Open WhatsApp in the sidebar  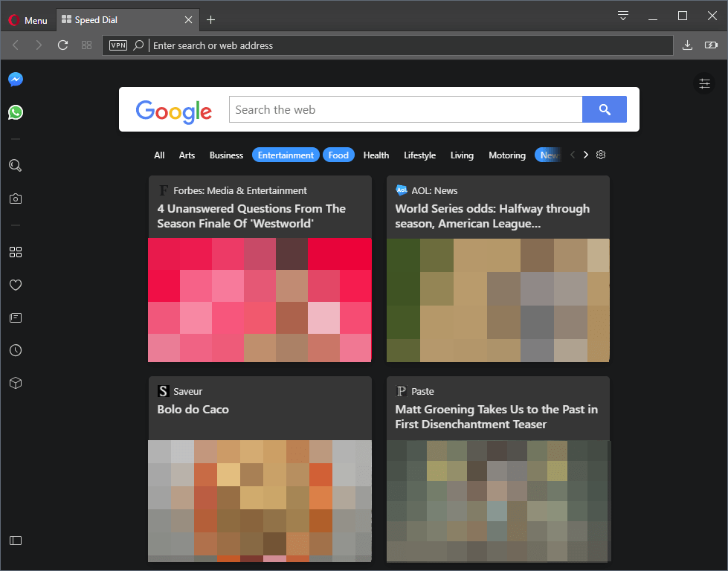pos(16,112)
